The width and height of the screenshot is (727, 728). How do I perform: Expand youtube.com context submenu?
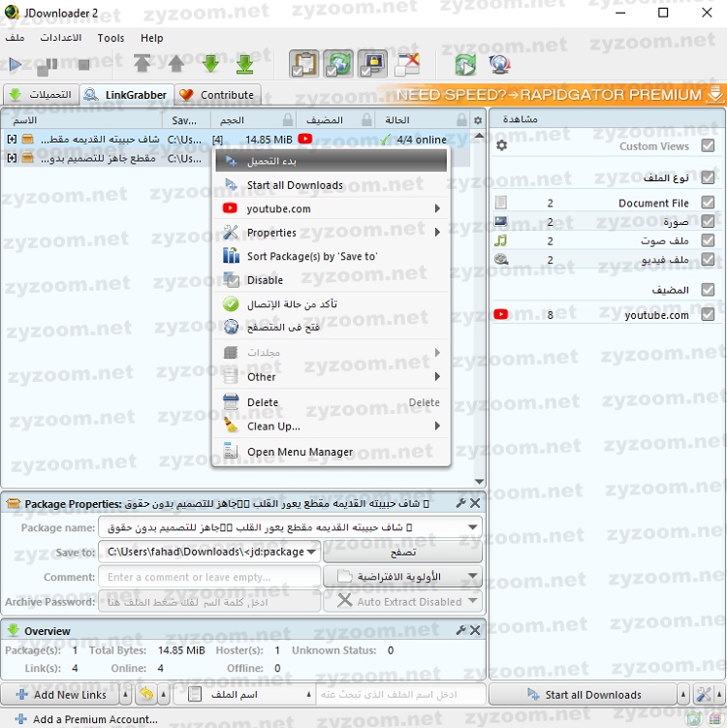point(332,208)
